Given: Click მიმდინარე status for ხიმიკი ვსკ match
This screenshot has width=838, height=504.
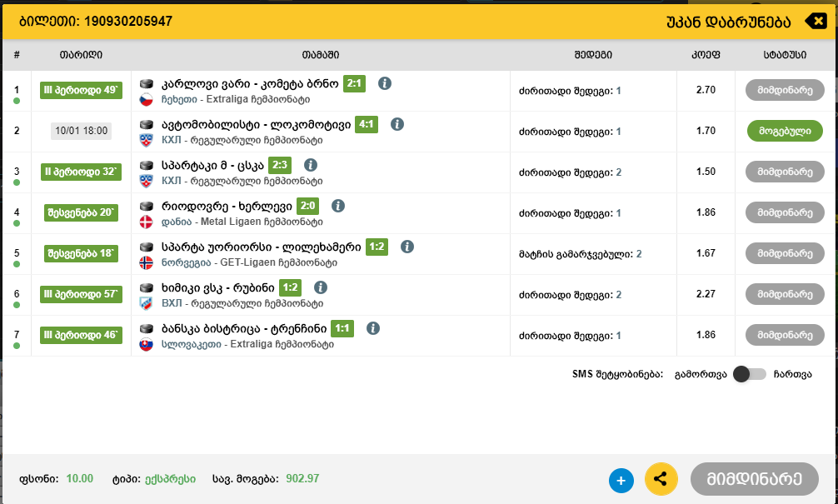Looking at the screenshot, I should point(785,294).
